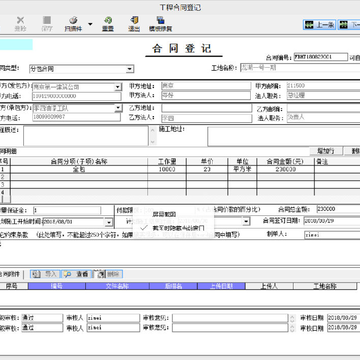Click the 上传日期 attachment column header

222,286
